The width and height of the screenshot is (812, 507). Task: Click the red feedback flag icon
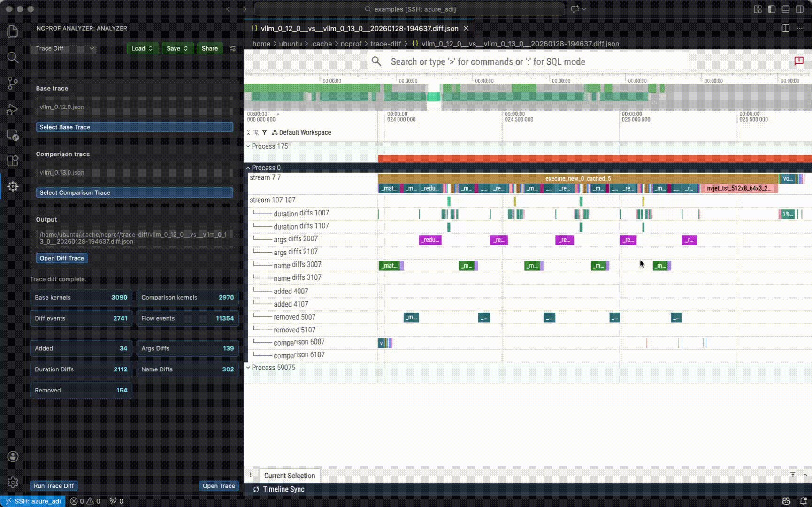[798, 61]
